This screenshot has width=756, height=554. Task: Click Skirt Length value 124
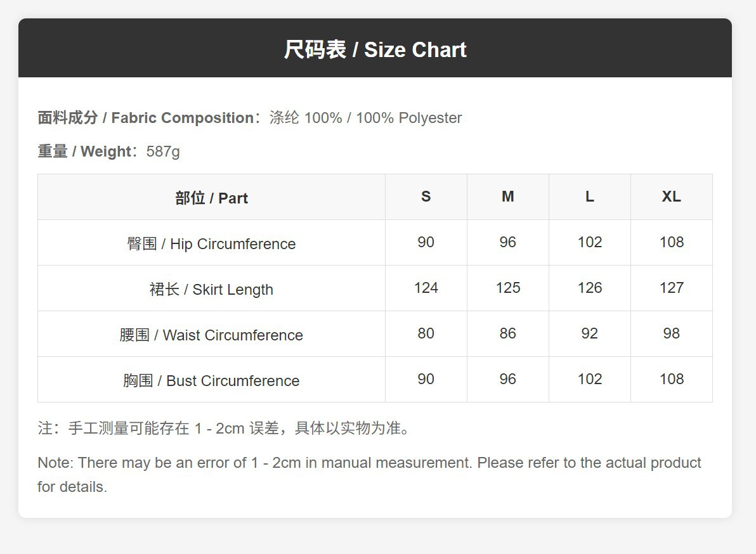(x=426, y=288)
